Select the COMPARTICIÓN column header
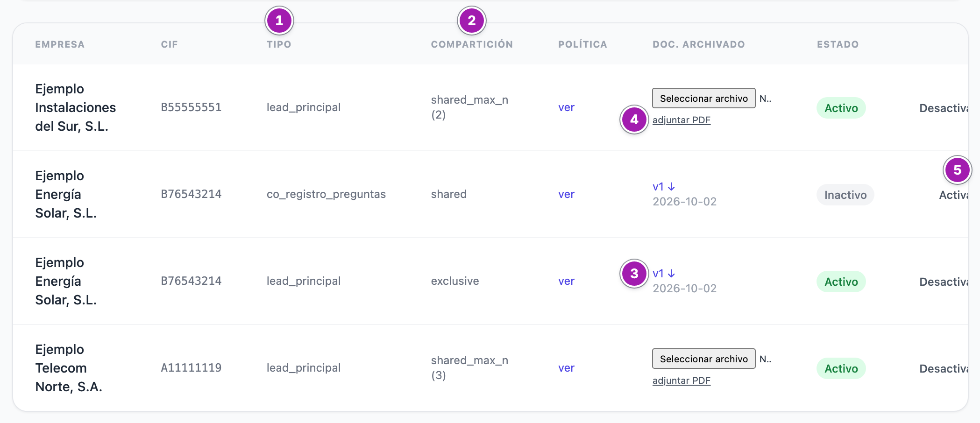980x423 pixels. point(472,44)
